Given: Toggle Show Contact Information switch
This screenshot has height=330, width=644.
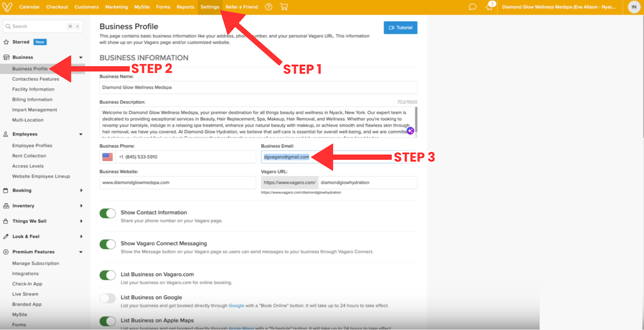Looking at the screenshot, I should pyautogui.click(x=107, y=213).
